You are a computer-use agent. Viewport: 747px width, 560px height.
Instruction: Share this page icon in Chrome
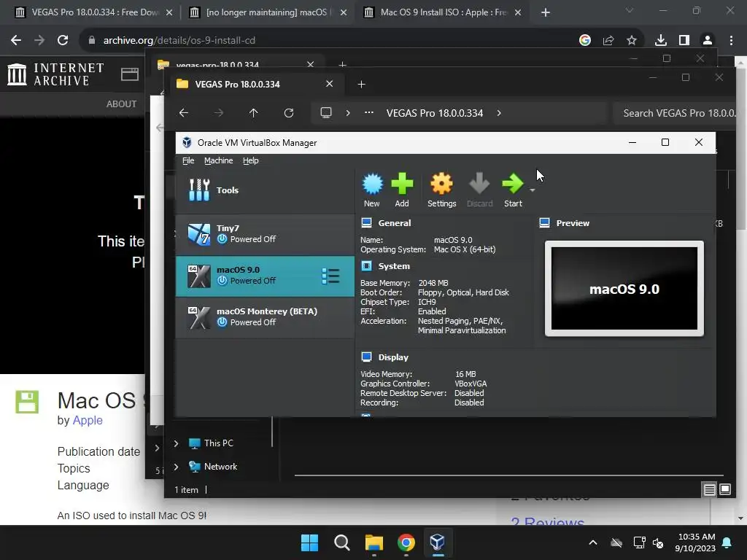608,41
